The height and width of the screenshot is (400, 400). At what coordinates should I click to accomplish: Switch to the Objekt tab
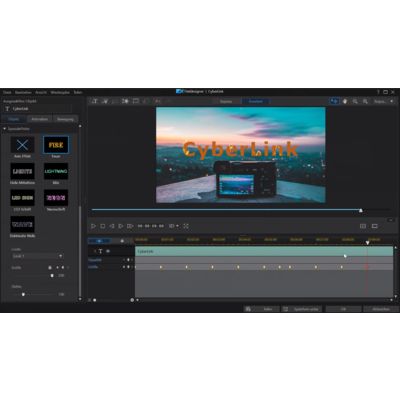(x=14, y=119)
